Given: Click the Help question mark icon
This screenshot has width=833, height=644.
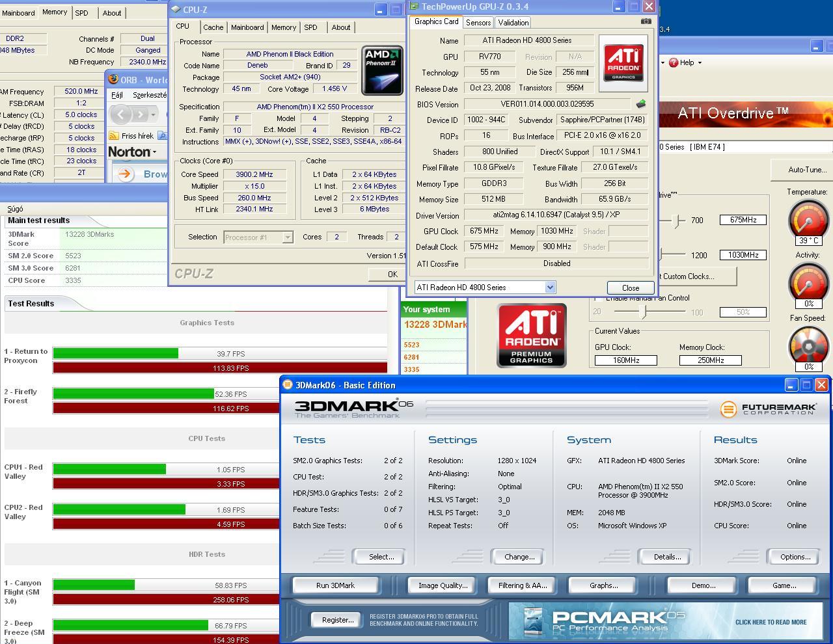Looking at the screenshot, I should [674, 62].
